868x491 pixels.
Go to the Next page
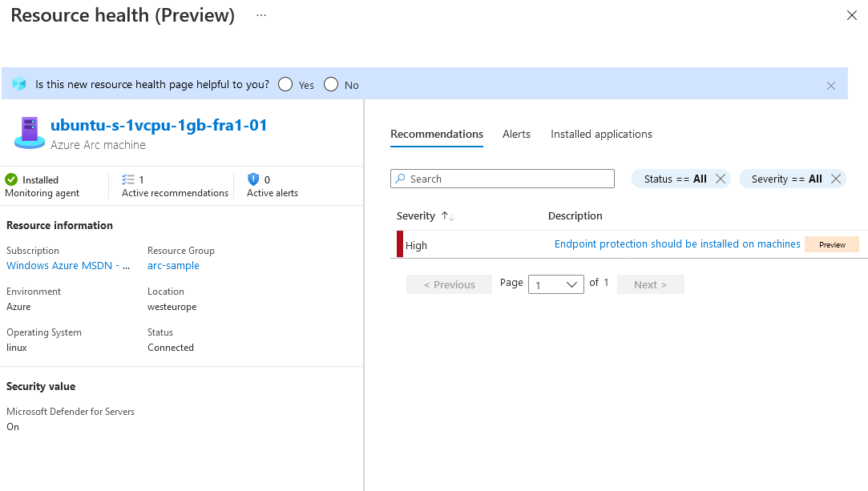point(651,284)
